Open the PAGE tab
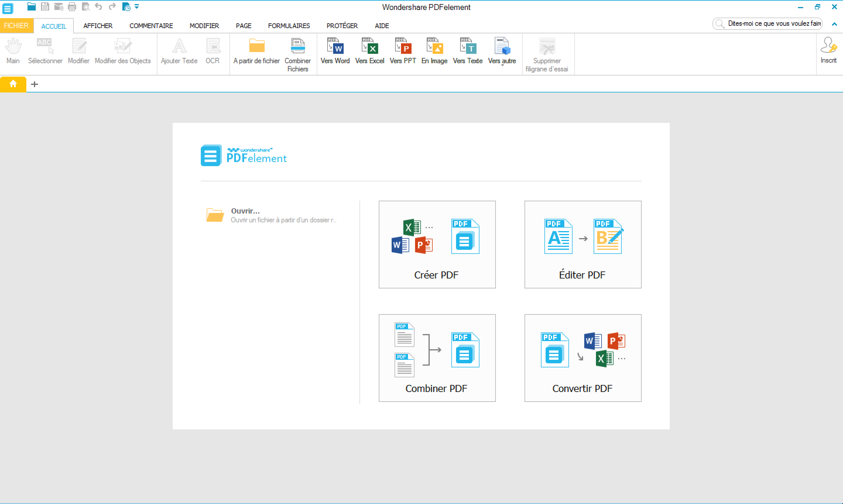The image size is (843, 504). (x=244, y=26)
